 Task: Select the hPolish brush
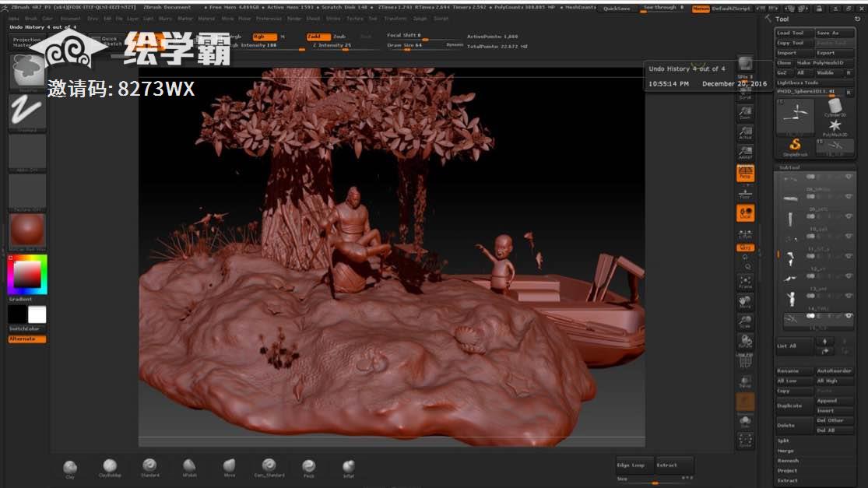pyautogui.click(x=189, y=468)
